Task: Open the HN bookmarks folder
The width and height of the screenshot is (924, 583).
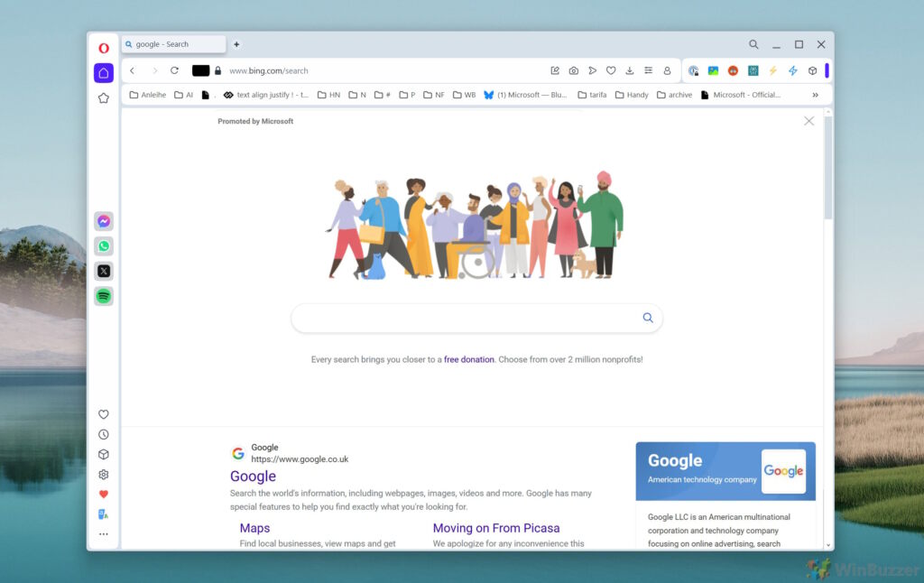Action: (x=328, y=95)
